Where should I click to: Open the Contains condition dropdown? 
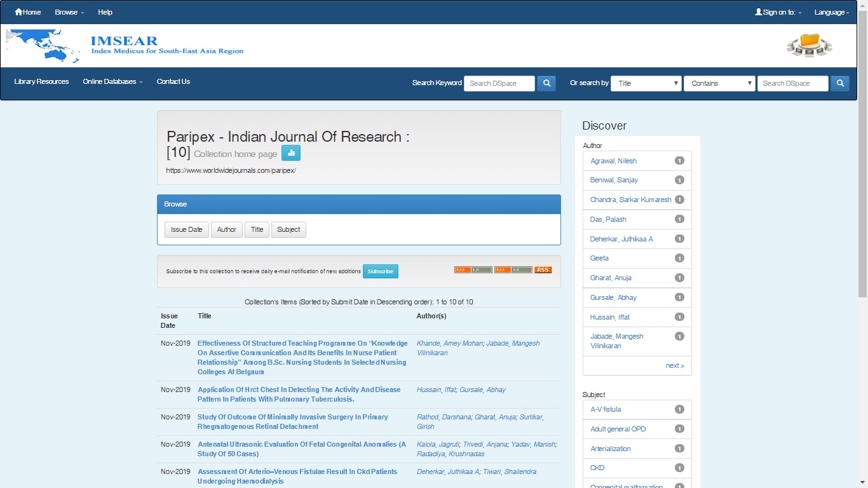719,83
